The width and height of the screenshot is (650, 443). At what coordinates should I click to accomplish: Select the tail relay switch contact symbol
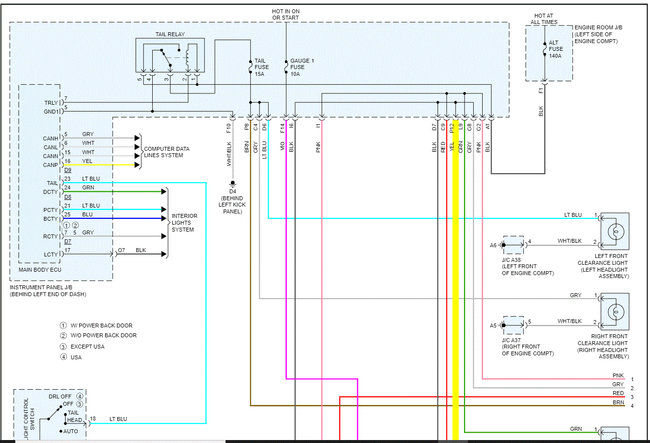pyautogui.click(x=166, y=58)
